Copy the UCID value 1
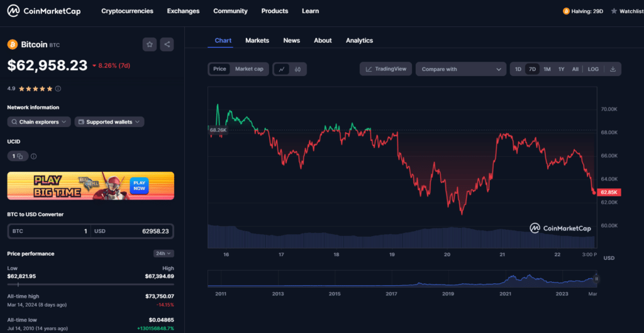This screenshot has width=644, height=333. tap(18, 156)
